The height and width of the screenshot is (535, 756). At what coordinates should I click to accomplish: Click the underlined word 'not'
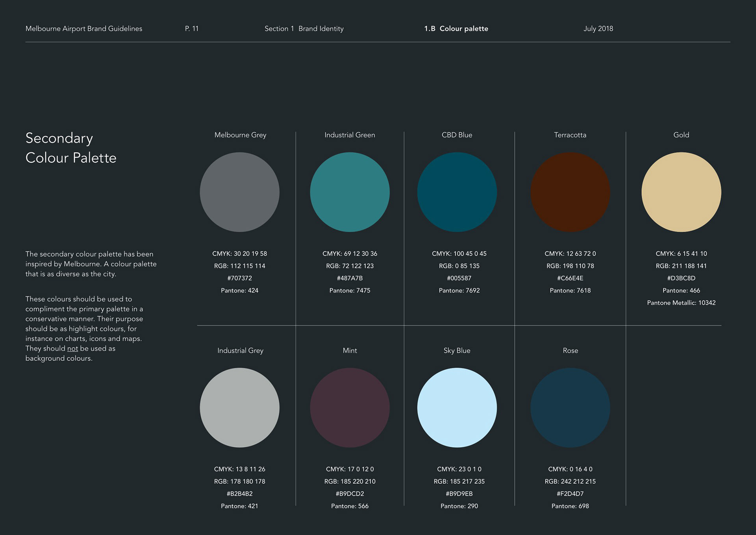(x=72, y=349)
